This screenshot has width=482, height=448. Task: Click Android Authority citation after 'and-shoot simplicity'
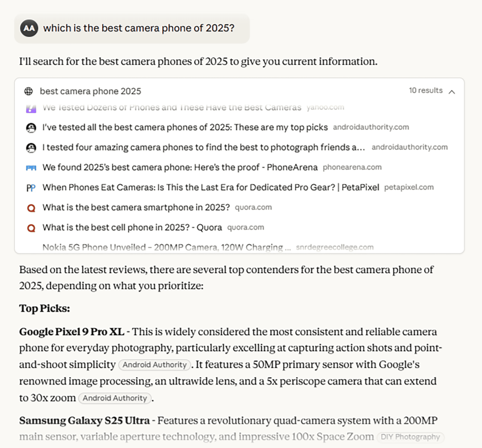[154, 365]
